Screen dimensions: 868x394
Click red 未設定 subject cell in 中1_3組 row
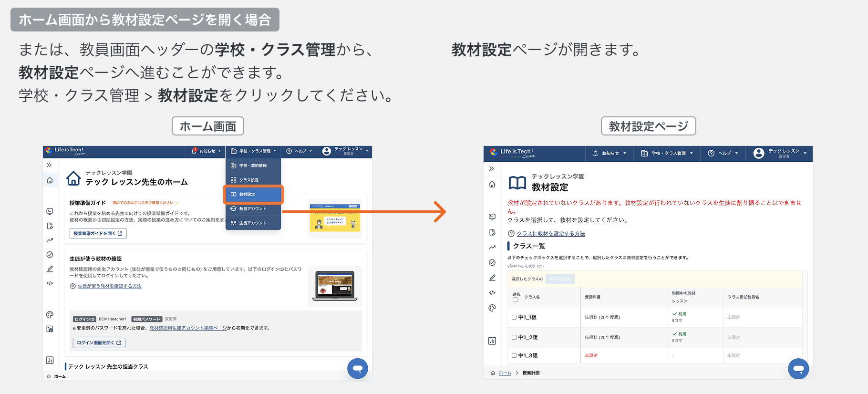[x=591, y=355]
